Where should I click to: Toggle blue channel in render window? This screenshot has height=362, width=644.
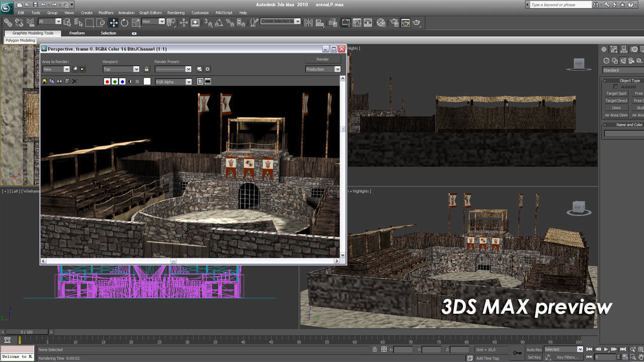[x=122, y=81]
